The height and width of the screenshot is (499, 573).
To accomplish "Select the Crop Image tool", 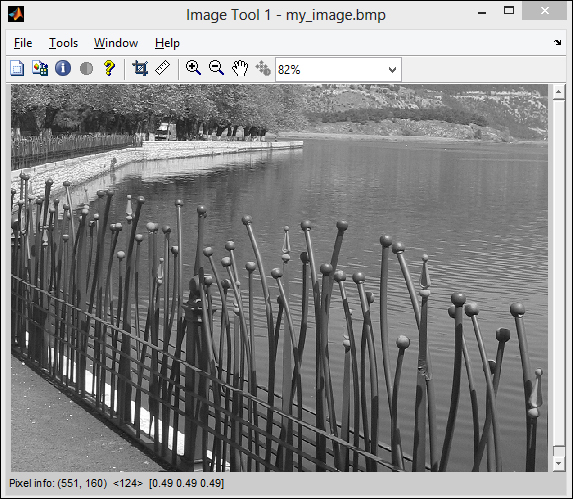I will click(x=140, y=68).
